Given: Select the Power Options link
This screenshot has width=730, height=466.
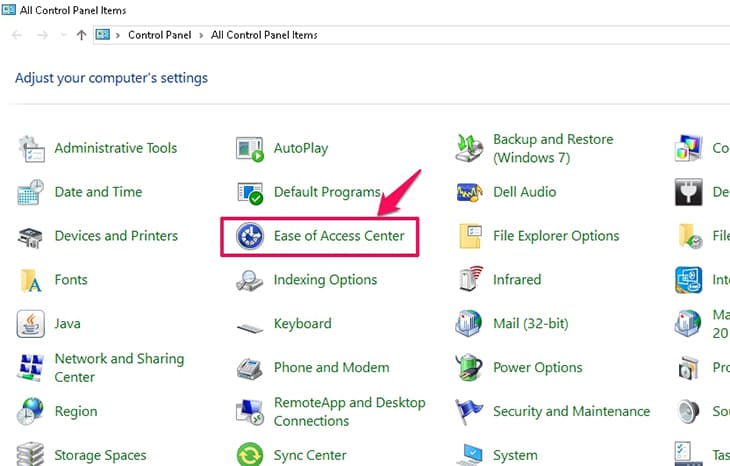Looking at the screenshot, I should tap(537, 367).
